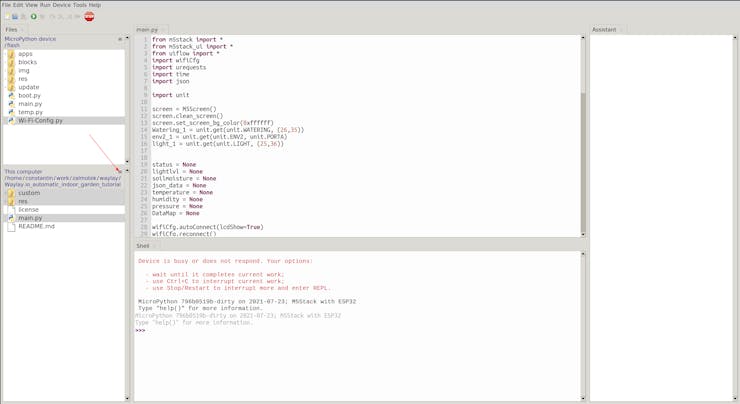The height and width of the screenshot is (404, 740).
Task: Open the Tools menu
Action: (x=80, y=5)
